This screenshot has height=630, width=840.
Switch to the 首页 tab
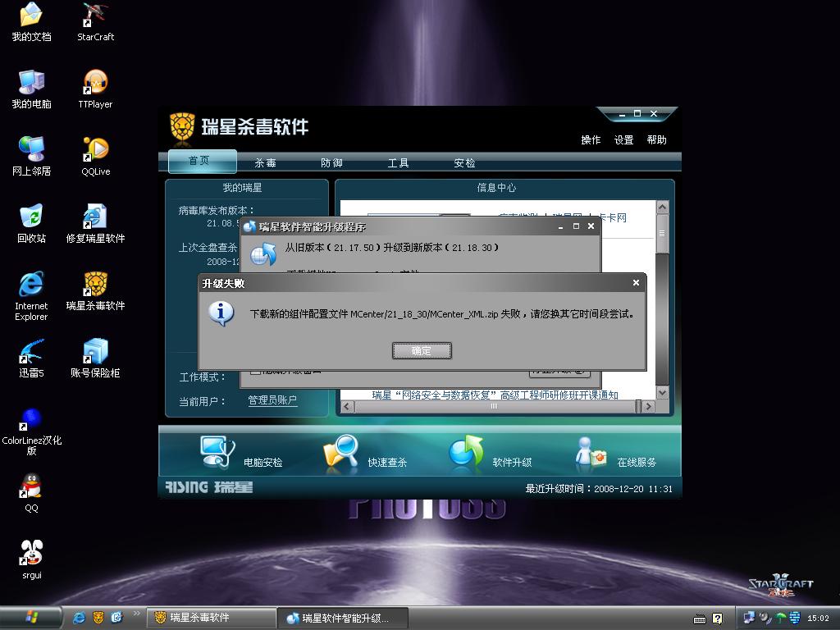coord(202,162)
